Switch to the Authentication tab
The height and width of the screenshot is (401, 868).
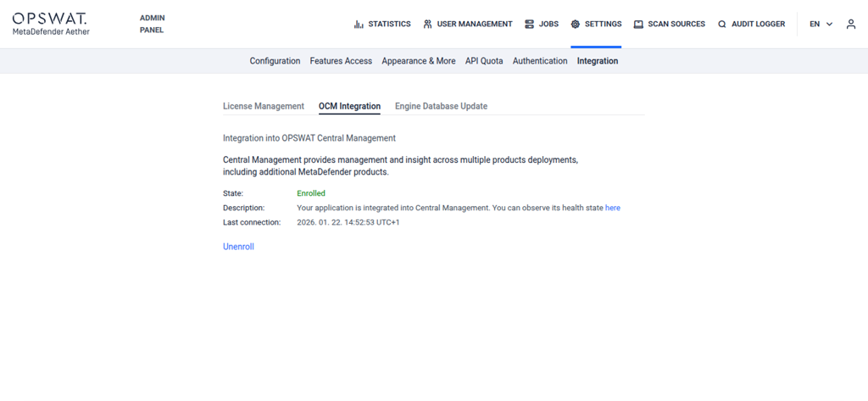click(540, 61)
